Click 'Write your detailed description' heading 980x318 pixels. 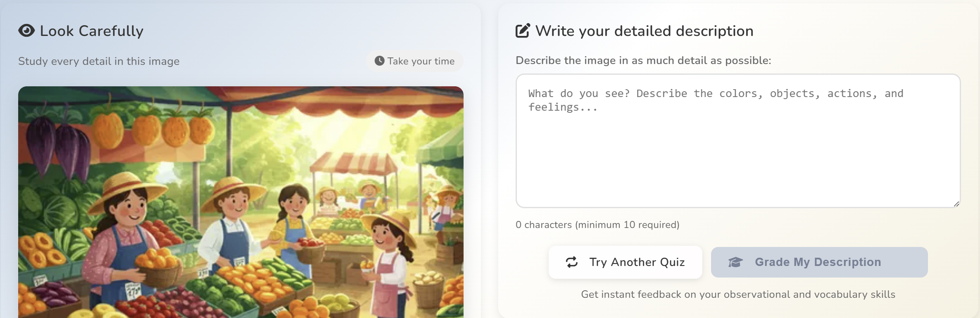(645, 31)
